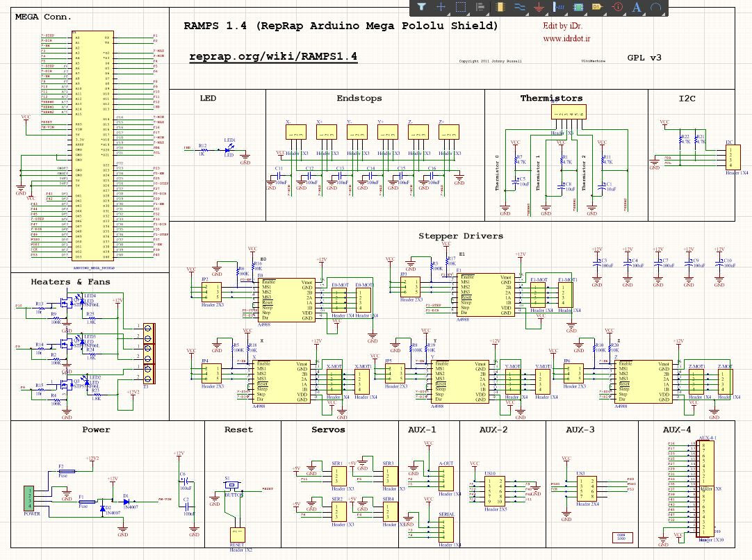Pick the signal harness tool
The height and width of the screenshot is (560, 752).
(x=559, y=7)
